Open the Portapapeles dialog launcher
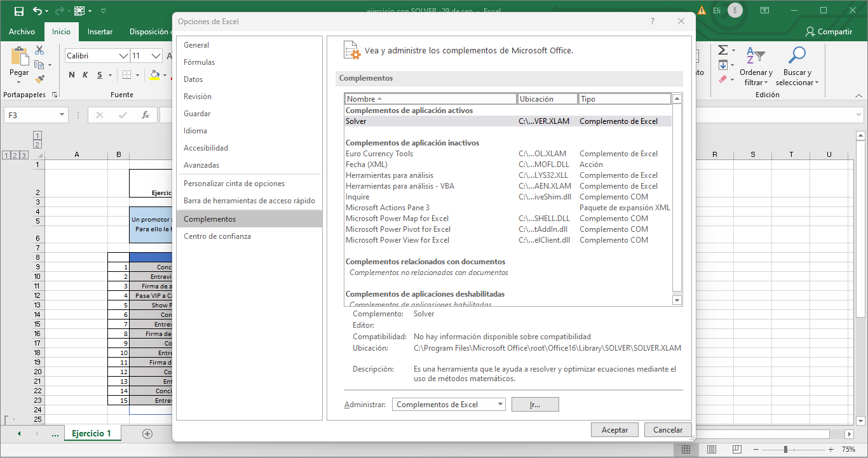 click(x=55, y=95)
